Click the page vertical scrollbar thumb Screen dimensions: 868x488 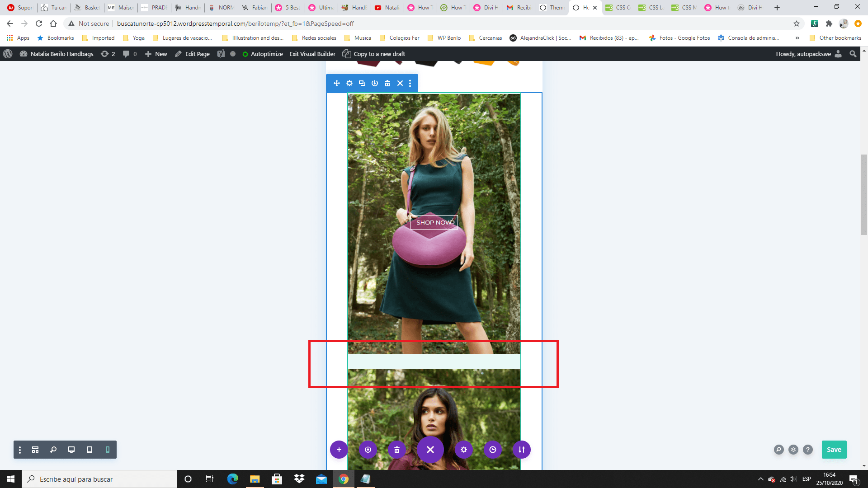point(864,195)
